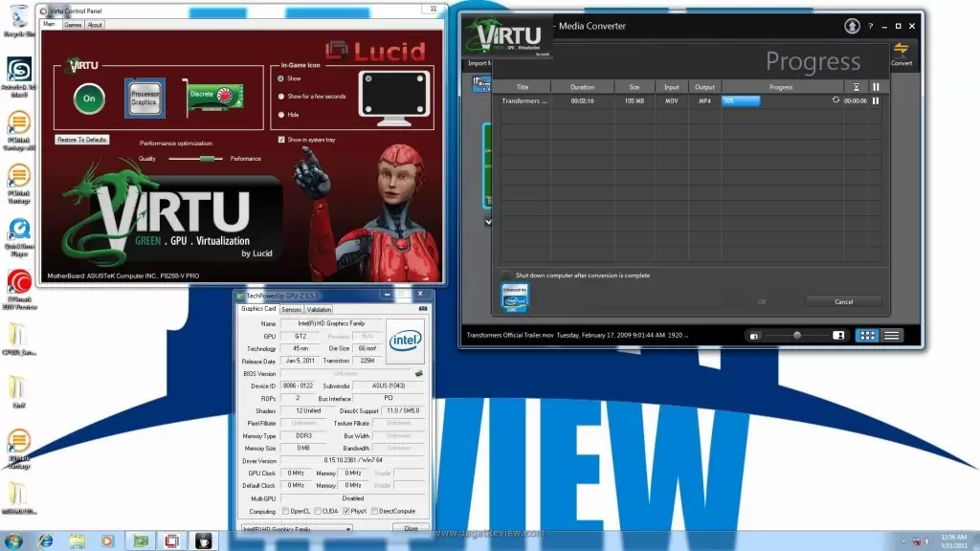Viewport: 980px width, 551px height.
Task: Toggle the OpenCL checkbox in GPU-Z
Action: (285, 511)
